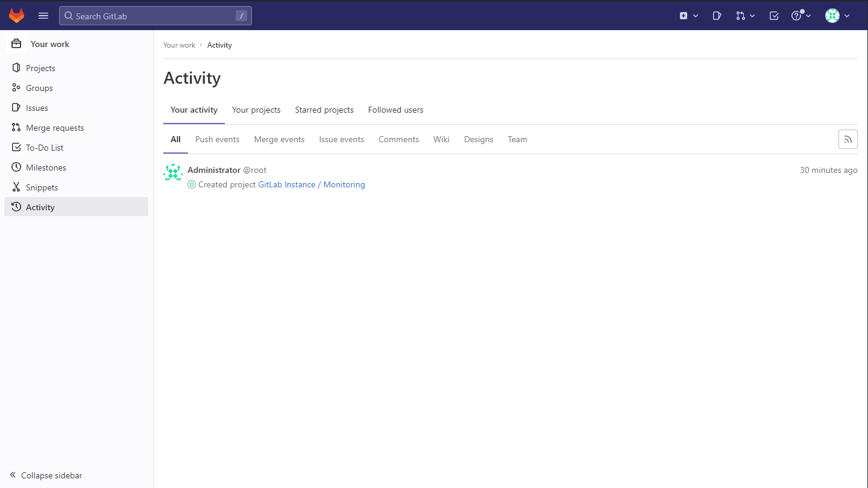Viewport: 868px width, 488px height.
Task: Switch to Your activity tab
Action: [x=194, y=110]
